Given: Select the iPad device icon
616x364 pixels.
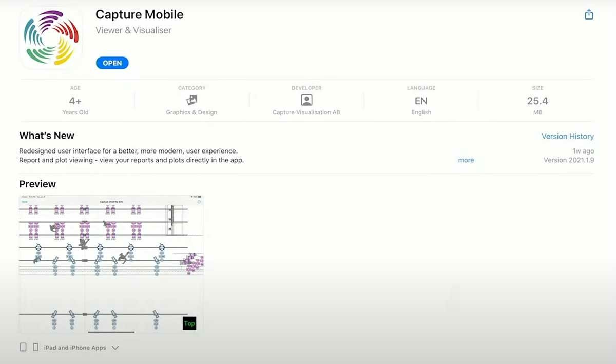Looking at the screenshot, I should pyautogui.click(x=23, y=347).
